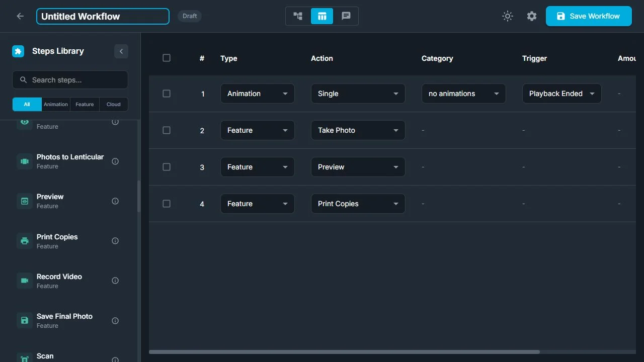
Task: Open the Feature type dropdown in row 4
Action: pyautogui.click(x=258, y=204)
